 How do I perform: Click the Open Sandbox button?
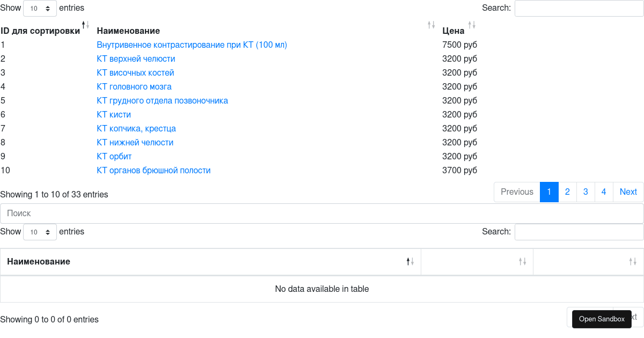[602, 319]
